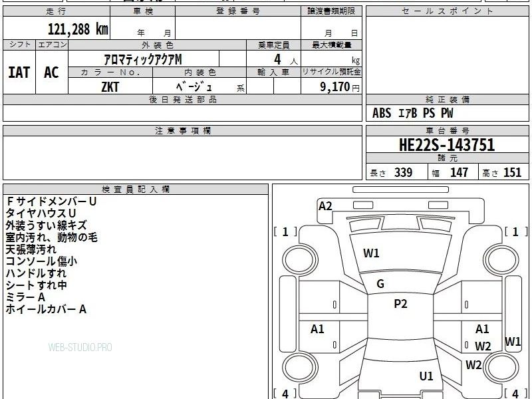Click the 注意事項欄 header
532x399 pixels.
[182, 130]
